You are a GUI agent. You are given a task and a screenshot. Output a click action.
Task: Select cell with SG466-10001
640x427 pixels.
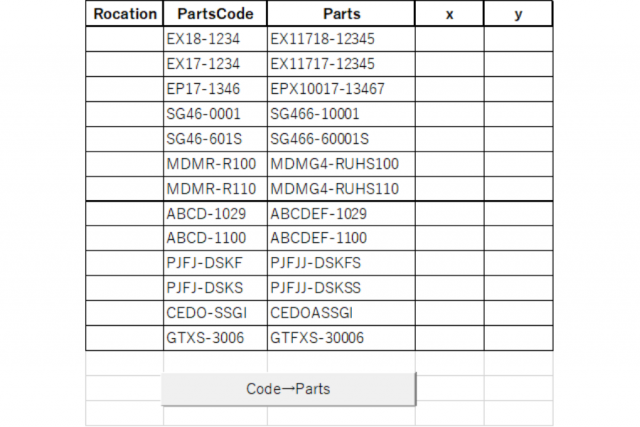[341, 114]
